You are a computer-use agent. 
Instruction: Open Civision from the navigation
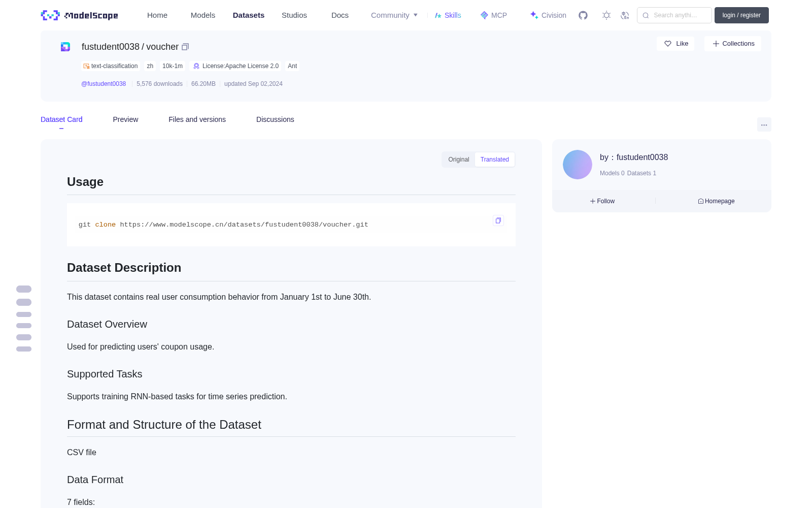(548, 15)
